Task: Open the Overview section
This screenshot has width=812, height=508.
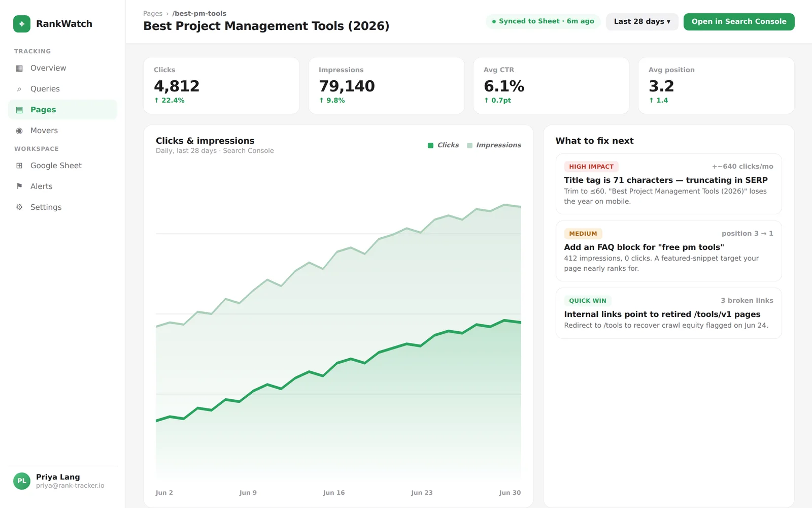Action: (62, 68)
